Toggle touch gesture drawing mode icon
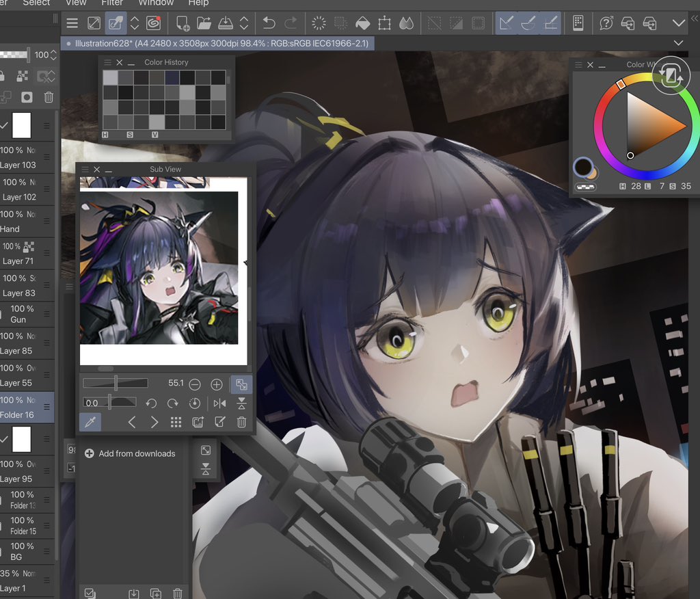Screen dimensions: 700x599 point(116,23)
